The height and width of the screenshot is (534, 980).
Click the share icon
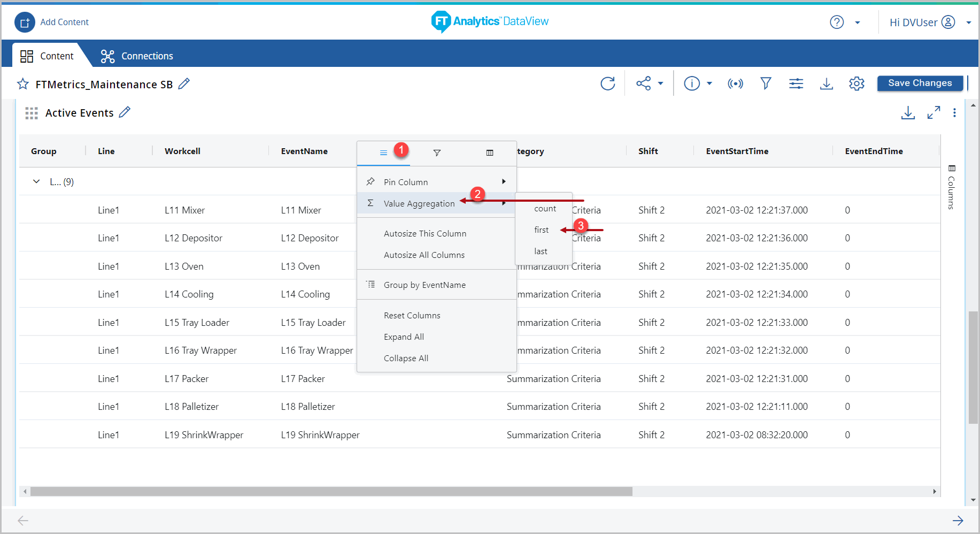point(643,83)
